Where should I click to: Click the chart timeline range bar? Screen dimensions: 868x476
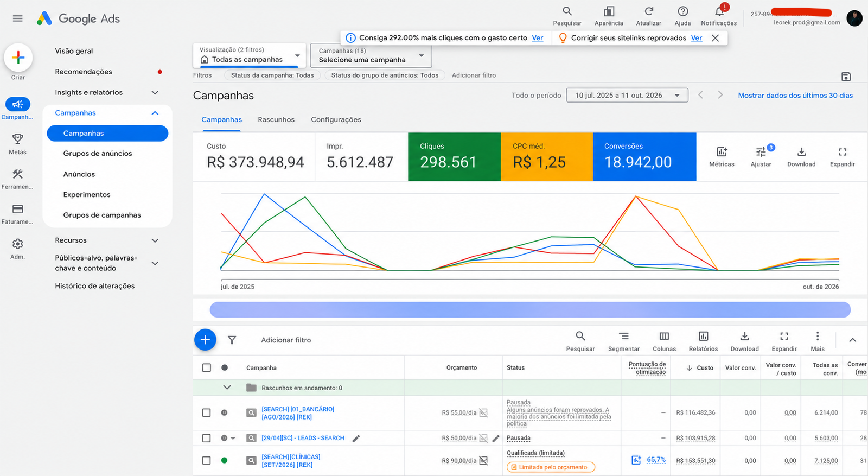[530, 310]
